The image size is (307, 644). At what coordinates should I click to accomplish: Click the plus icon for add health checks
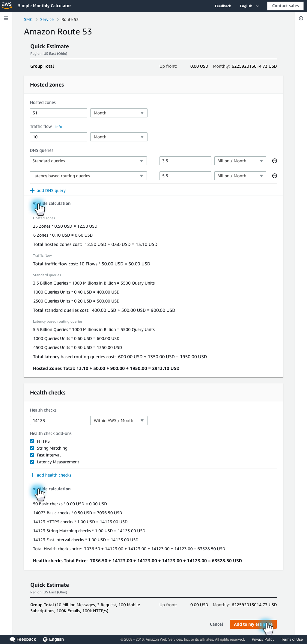(32, 475)
